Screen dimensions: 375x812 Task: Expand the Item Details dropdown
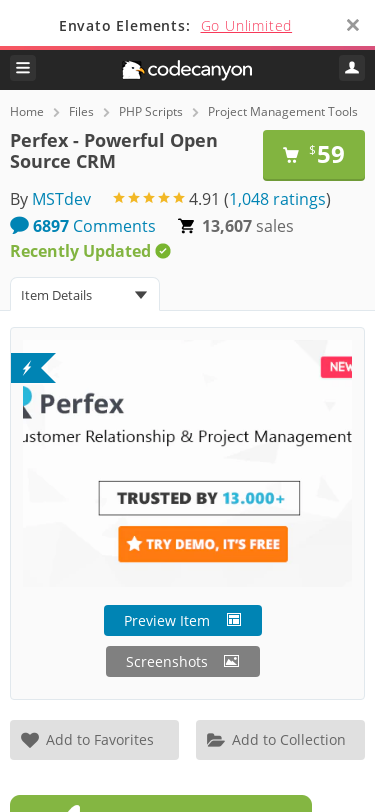[85, 295]
